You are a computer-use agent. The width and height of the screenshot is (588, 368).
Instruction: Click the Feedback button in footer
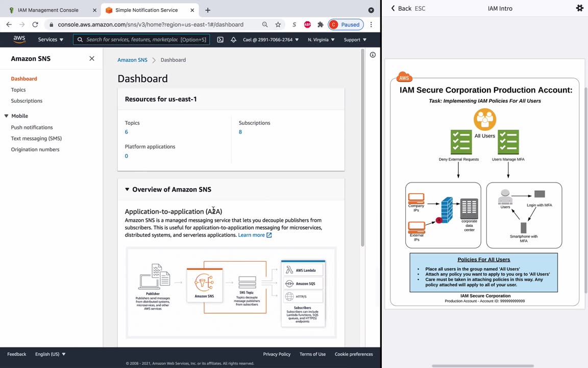click(x=17, y=354)
